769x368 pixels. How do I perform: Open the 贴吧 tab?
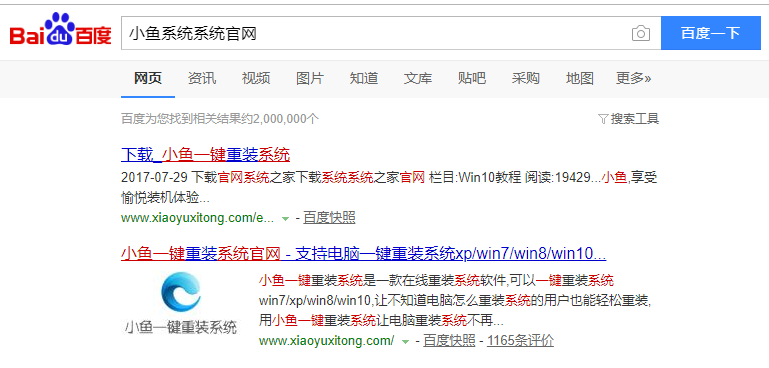tap(472, 78)
